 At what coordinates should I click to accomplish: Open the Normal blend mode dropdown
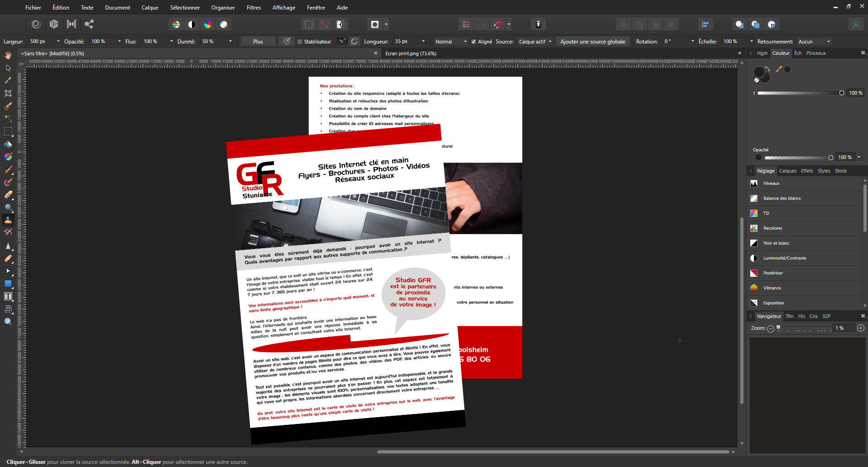pyautogui.click(x=451, y=41)
